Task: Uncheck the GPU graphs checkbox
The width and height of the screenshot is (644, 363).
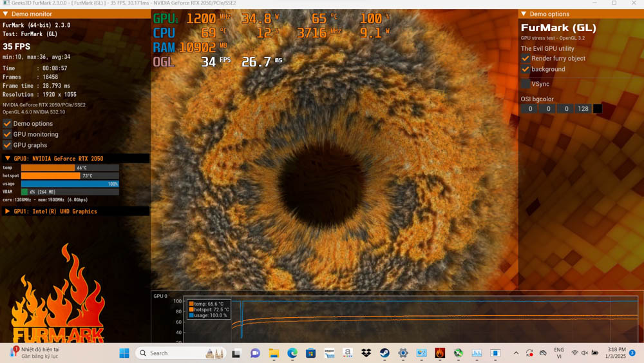Action: [x=7, y=145]
